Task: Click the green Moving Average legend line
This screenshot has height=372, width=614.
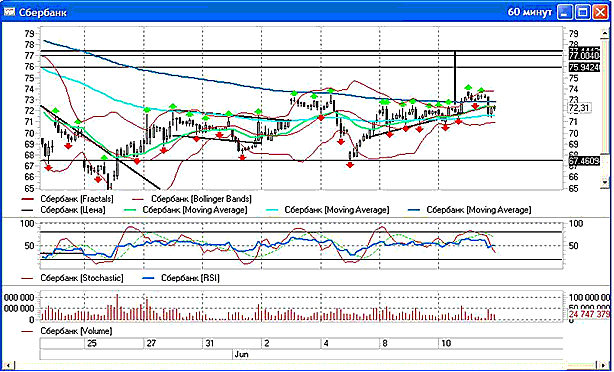Action: [x=127, y=210]
